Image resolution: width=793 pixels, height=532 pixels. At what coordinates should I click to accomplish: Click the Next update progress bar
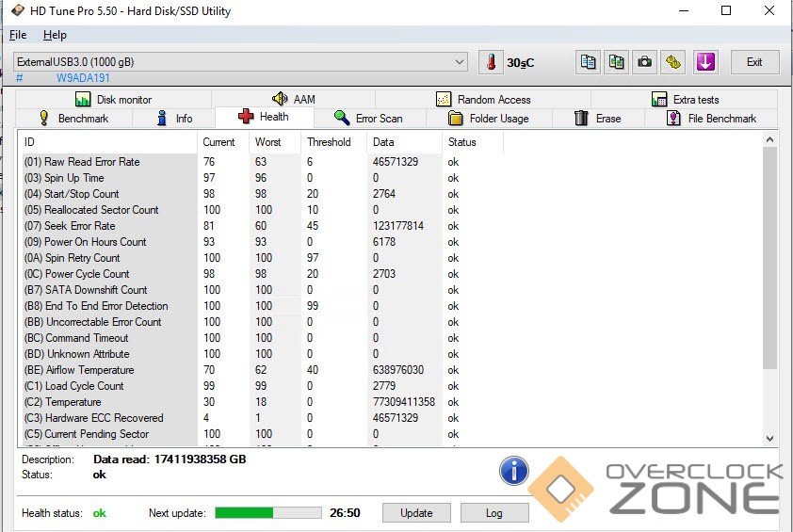(x=268, y=513)
